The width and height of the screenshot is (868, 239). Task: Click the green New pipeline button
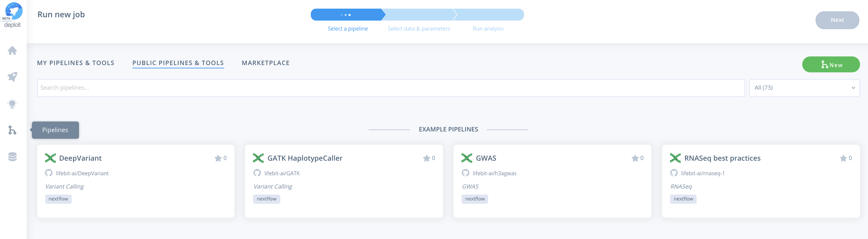830,65
